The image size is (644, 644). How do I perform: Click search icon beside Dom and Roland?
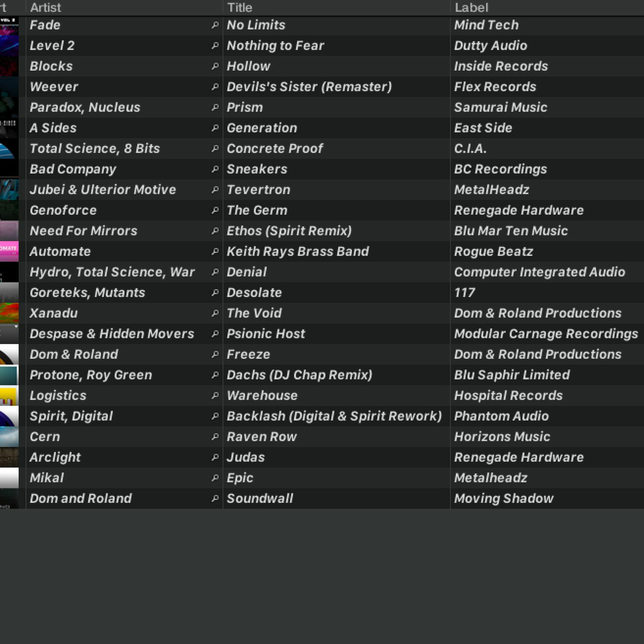(x=215, y=498)
